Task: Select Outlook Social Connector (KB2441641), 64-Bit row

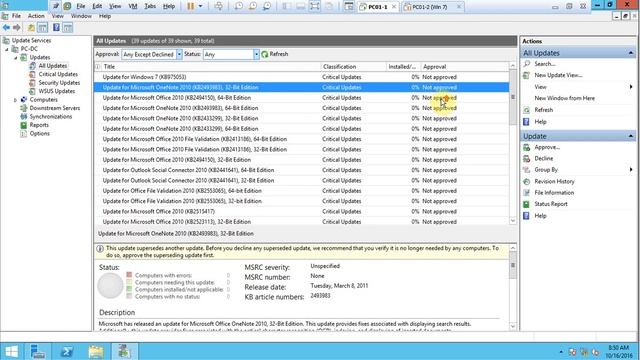Action: tap(302, 170)
